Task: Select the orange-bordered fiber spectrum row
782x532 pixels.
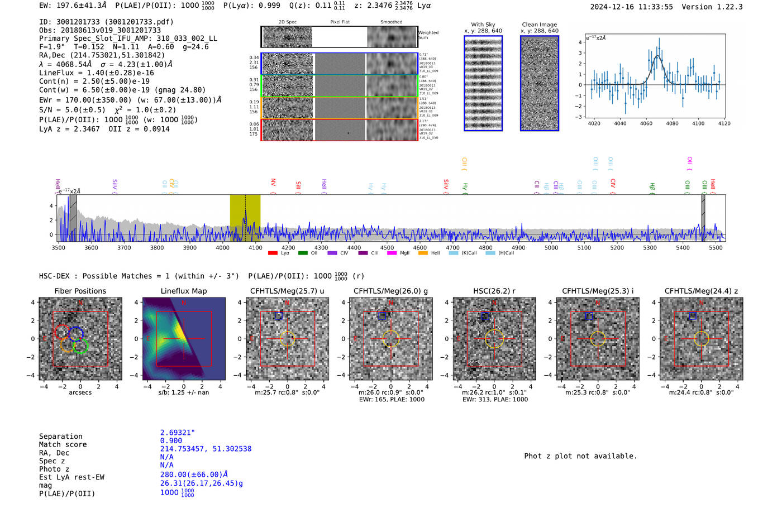Action: click(x=340, y=108)
